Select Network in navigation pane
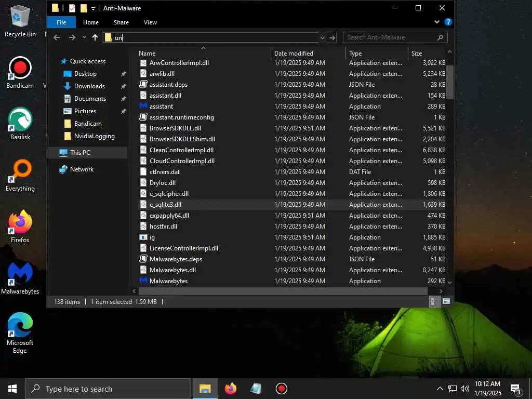Image resolution: width=532 pixels, height=399 pixels. click(82, 169)
